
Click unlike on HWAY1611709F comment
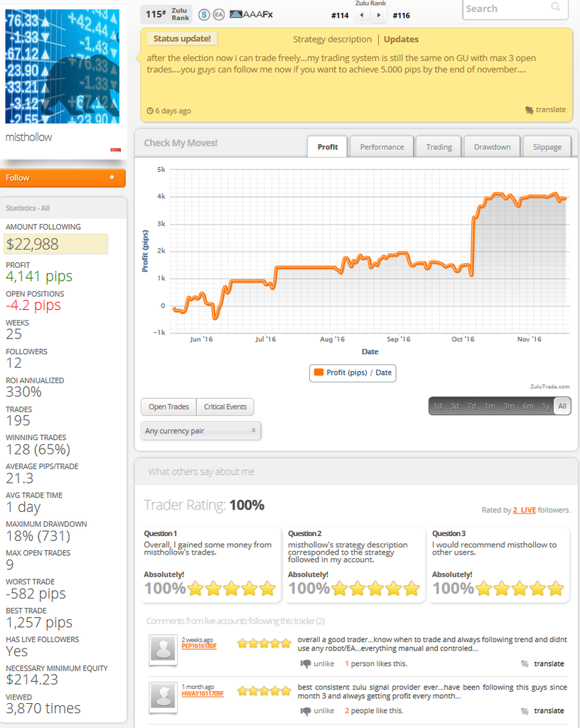click(324, 711)
